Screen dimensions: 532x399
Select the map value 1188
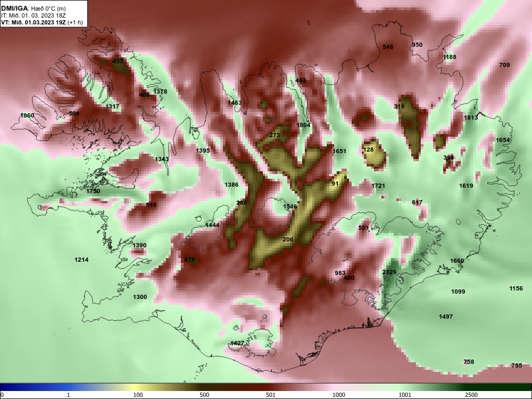[450, 57]
